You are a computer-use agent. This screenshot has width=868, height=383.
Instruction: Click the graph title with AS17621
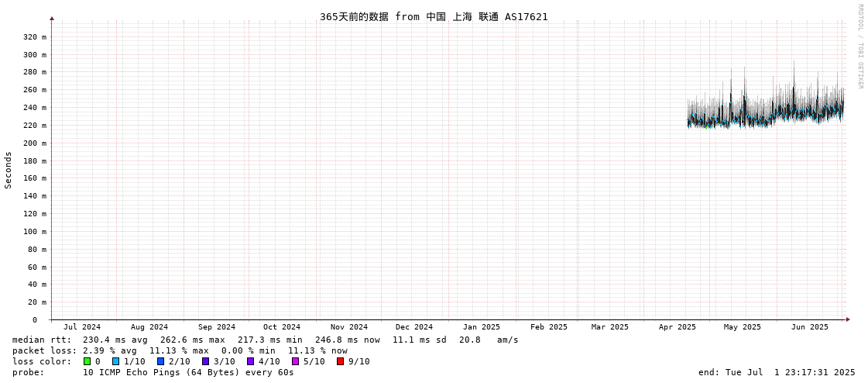tap(434, 16)
